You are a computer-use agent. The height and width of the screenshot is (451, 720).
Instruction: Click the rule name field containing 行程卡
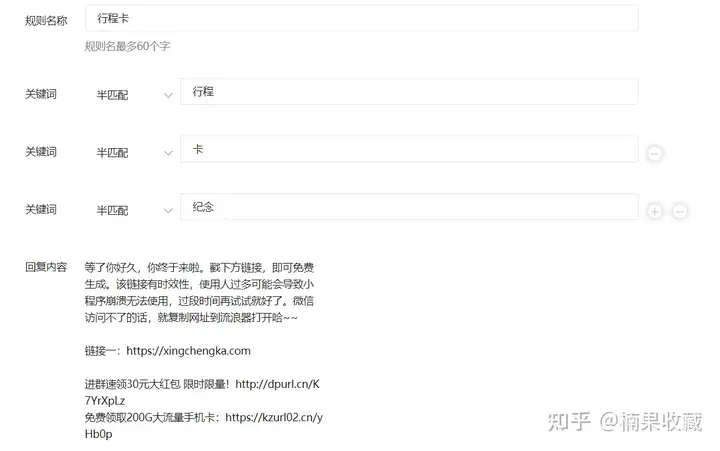(x=361, y=18)
